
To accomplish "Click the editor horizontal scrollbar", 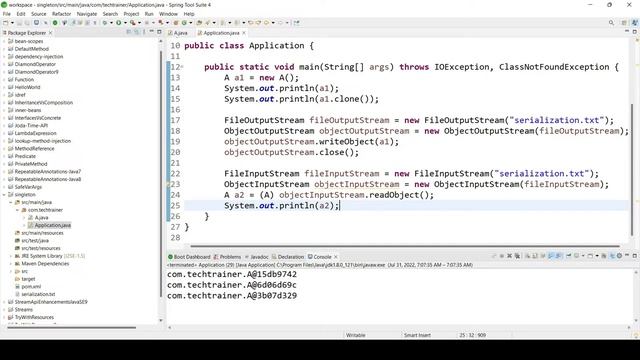I will coord(405,246).
